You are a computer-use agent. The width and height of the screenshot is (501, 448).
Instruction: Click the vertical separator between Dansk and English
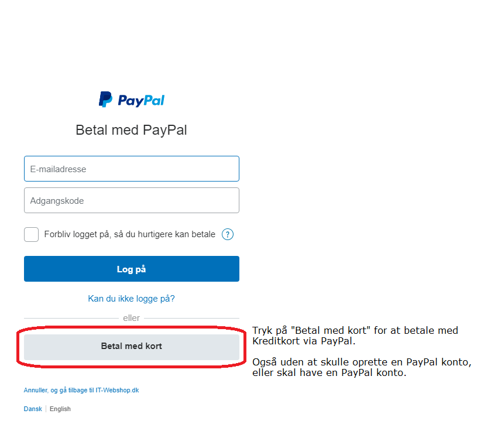pos(46,409)
